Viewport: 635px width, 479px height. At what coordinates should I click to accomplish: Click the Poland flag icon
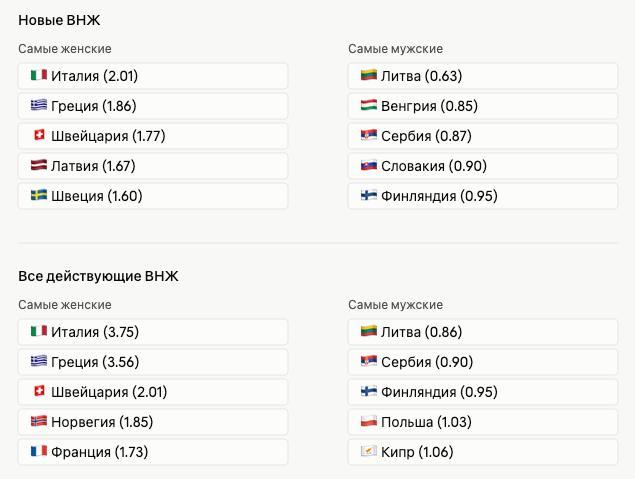pyautogui.click(x=369, y=421)
